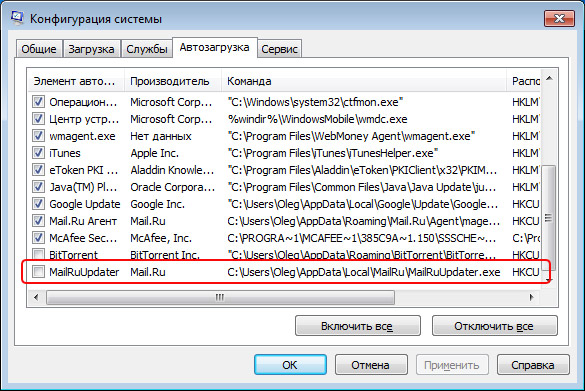585x391 pixels.
Task: Click the BitTorrent Inc. manufacturer cell
Action: point(165,255)
